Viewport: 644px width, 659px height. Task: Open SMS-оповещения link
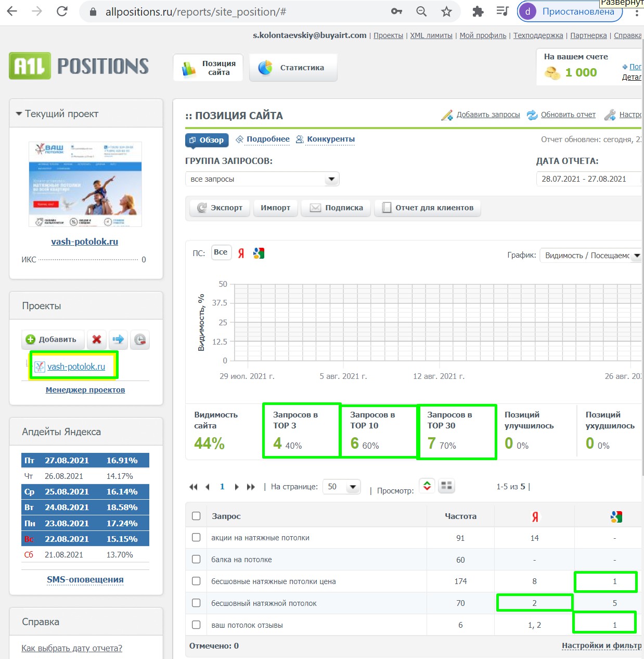click(85, 579)
